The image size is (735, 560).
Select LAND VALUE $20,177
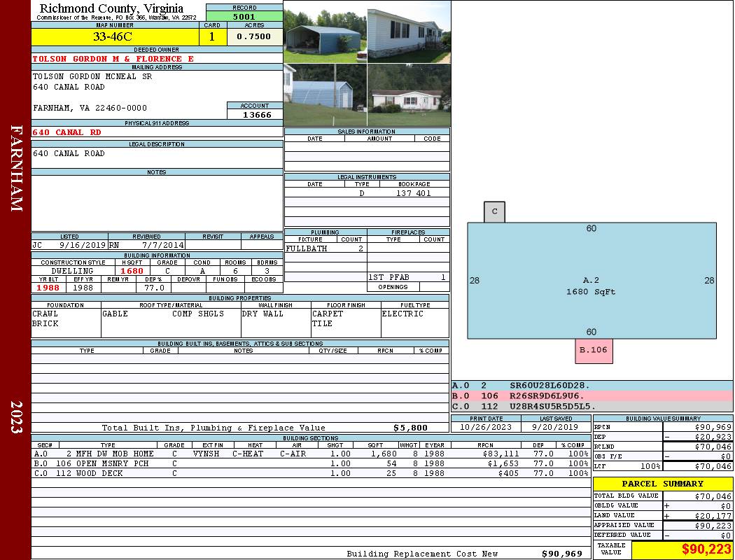[713, 515]
